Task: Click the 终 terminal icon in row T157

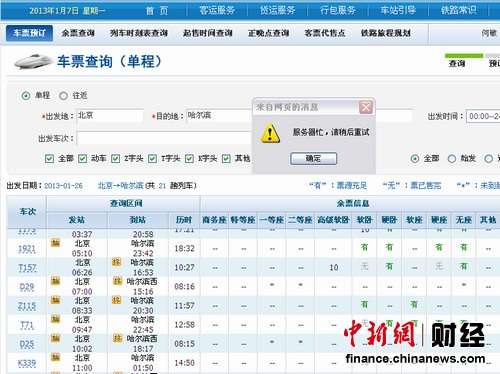Action: pos(116,262)
